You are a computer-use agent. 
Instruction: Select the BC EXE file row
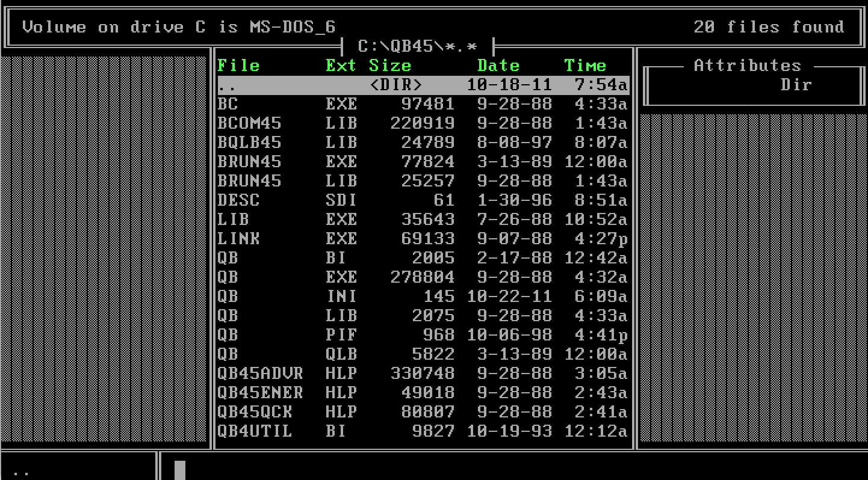423,104
